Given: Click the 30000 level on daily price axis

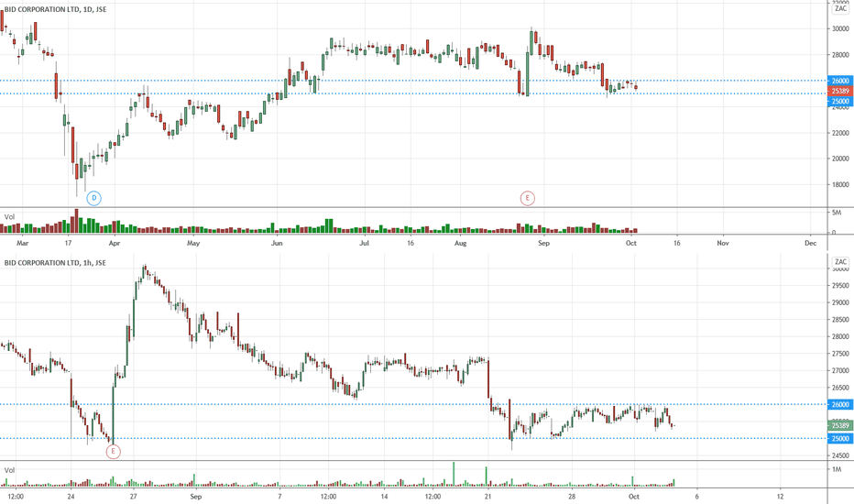Looking at the screenshot, I should click(840, 29).
